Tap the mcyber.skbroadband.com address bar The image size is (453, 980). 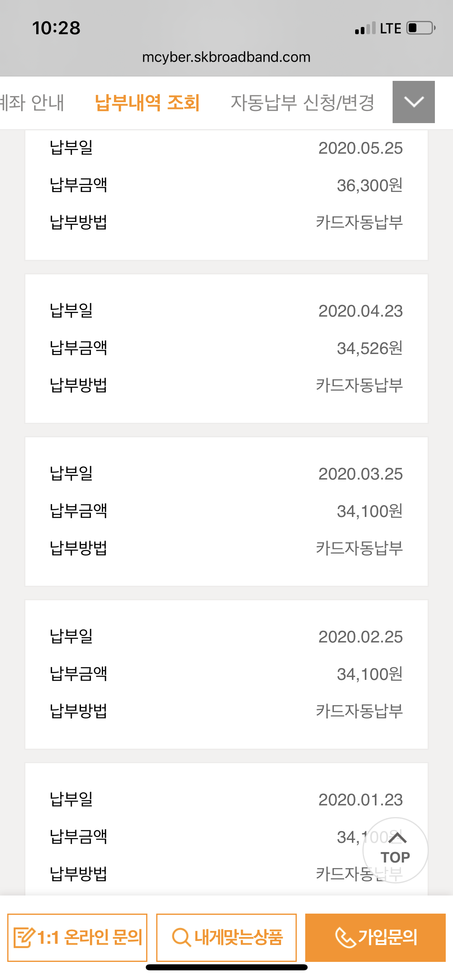226,57
